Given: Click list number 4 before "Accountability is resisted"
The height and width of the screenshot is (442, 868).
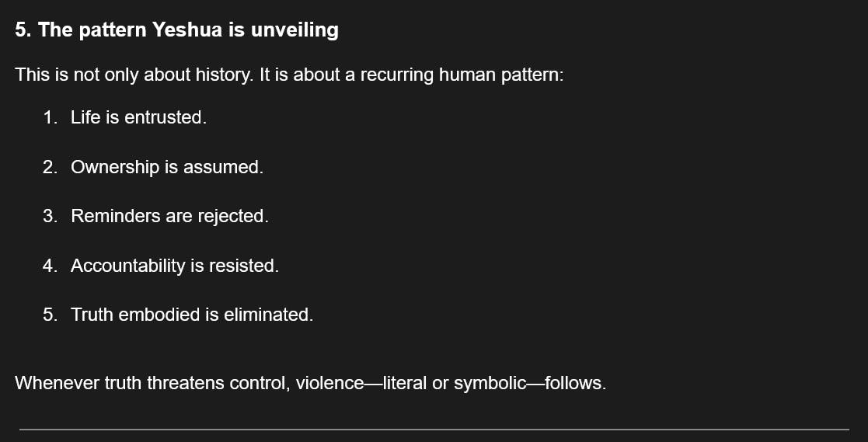Looking at the screenshot, I should coord(50,266).
